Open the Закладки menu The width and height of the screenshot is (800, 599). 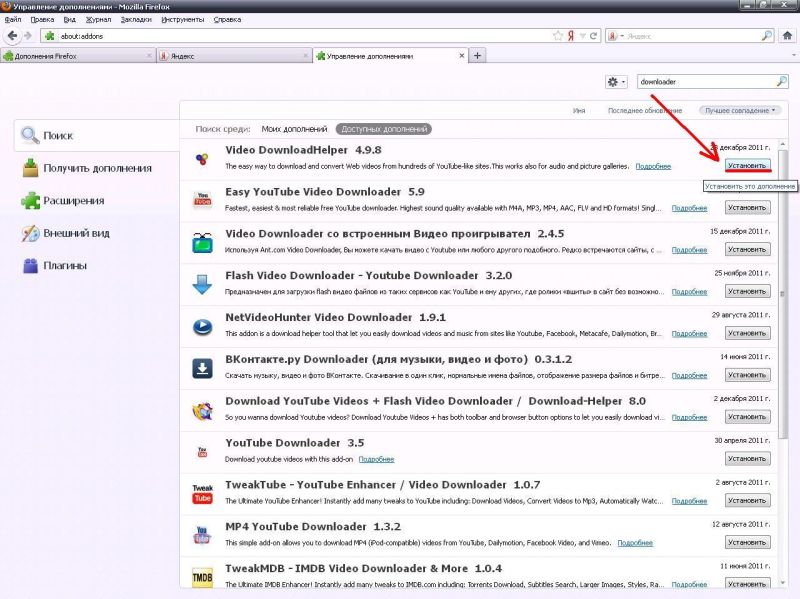pyautogui.click(x=136, y=19)
